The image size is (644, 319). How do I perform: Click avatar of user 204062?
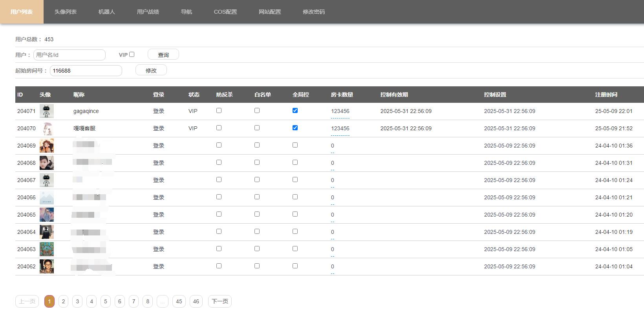[47, 266]
